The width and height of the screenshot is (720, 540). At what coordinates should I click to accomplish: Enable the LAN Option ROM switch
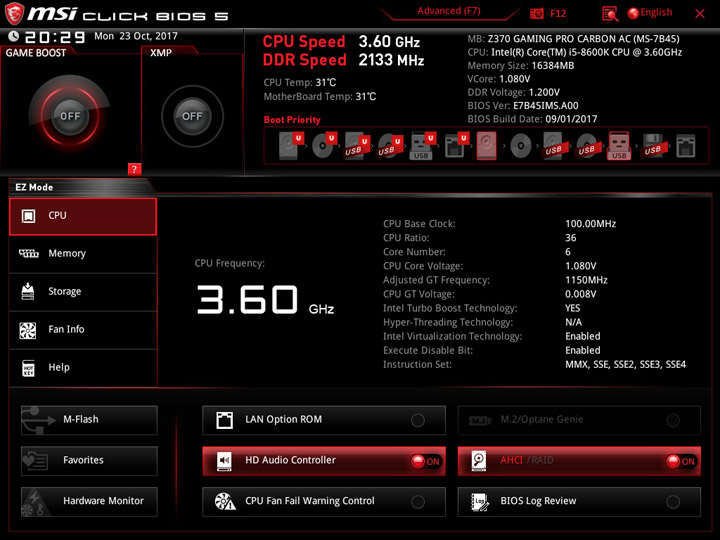pos(418,420)
